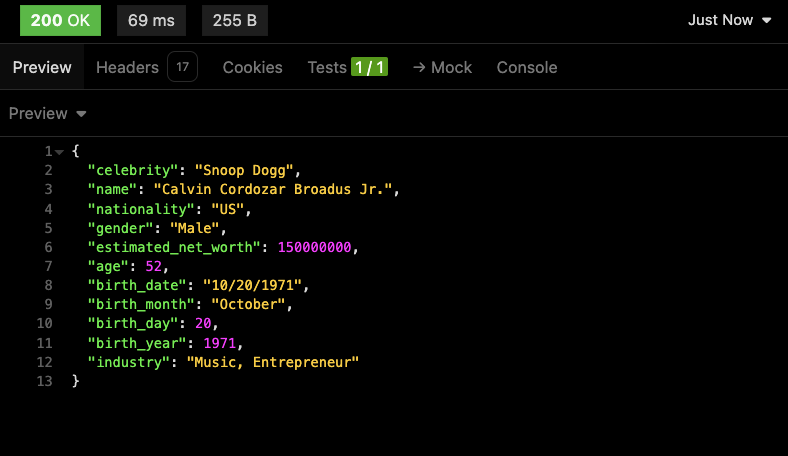
Task: Click the "name" key on line 3
Action: [x=112, y=190]
